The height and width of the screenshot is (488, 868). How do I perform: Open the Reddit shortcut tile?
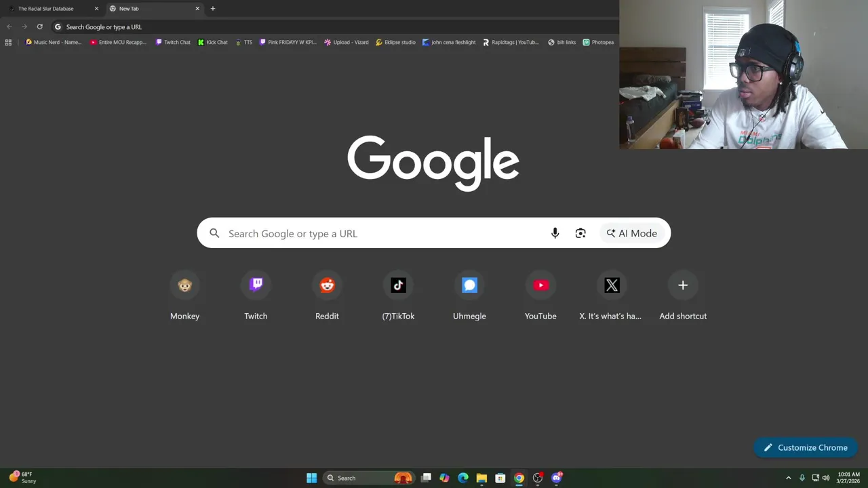point(327,296)
